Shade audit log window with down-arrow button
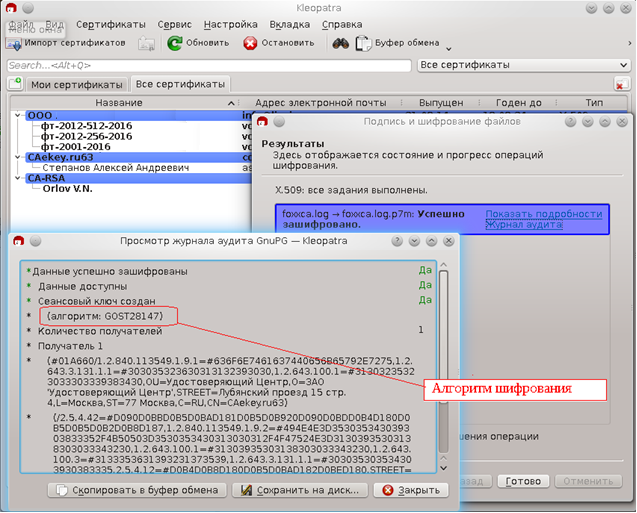Viewport: 637px width, 513px height. (414, 241)
